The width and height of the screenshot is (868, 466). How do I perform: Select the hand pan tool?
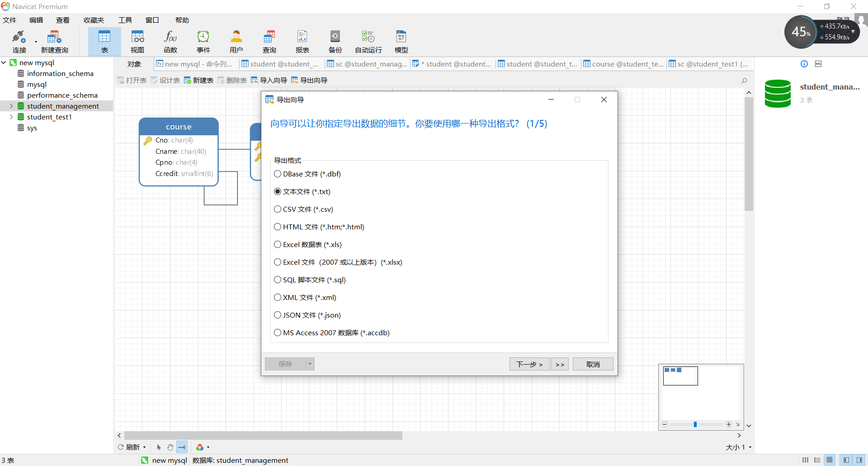(x=170, y=447)
